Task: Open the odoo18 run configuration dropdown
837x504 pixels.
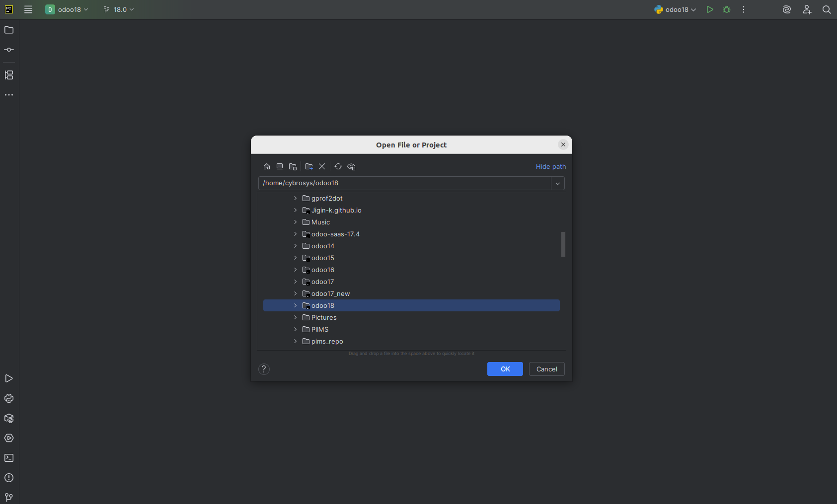Action: point(676,9)
